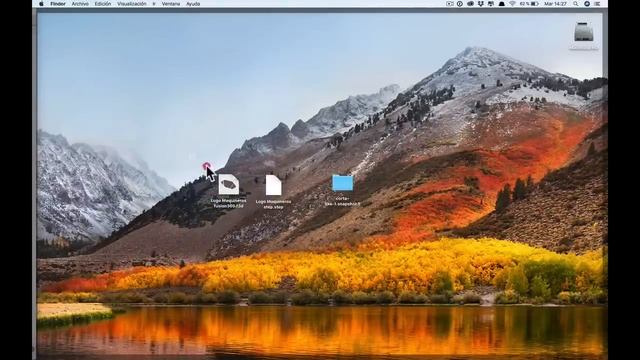Select the blue folder on desktop
The image size is (640, 360).
(x=342, y=183)
